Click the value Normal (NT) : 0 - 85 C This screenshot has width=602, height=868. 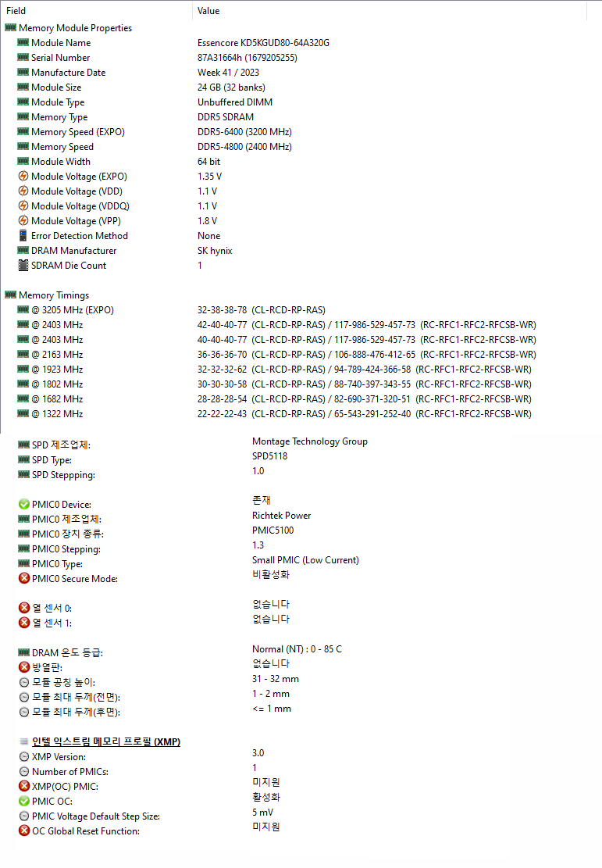coord(297,648)
